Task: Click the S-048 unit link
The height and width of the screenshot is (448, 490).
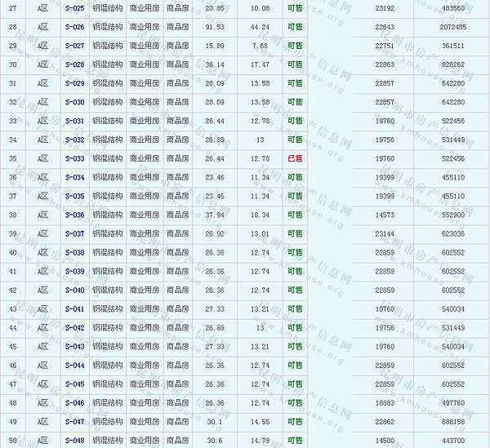Action: click(74, 441)
